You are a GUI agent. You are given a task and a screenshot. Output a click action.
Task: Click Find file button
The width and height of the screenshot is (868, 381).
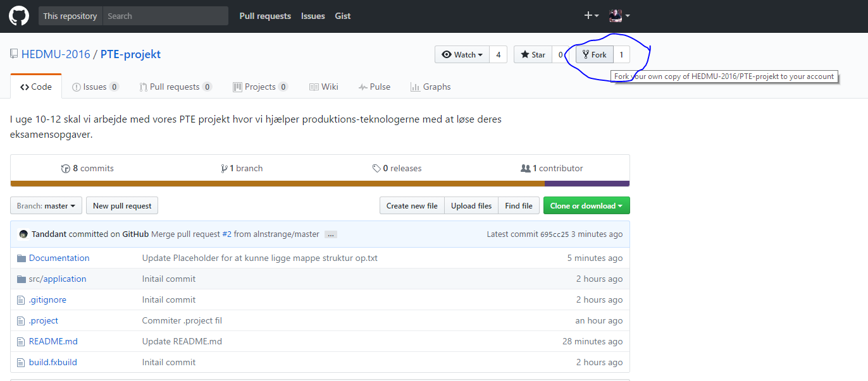(x=519, y=205)
